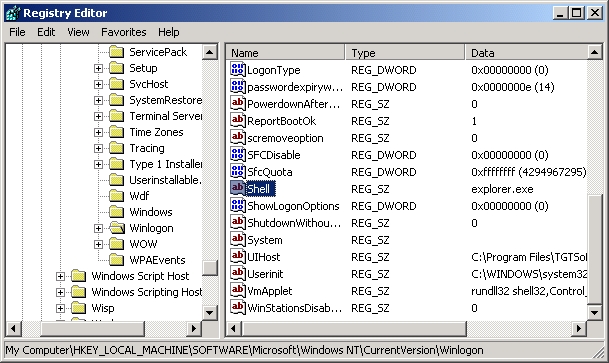Expand the Wisp key

click(x=60, y=308)
